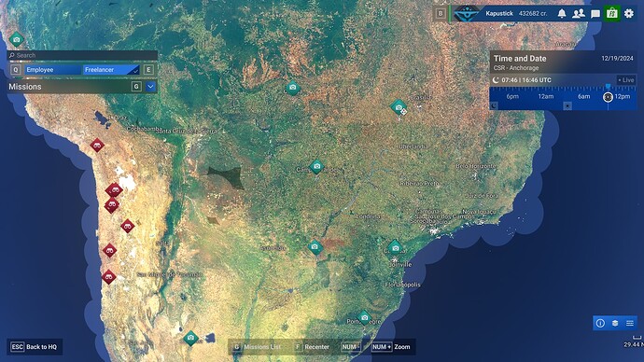
Task: Click the Q previous-tab key
Action: (15, 70)
